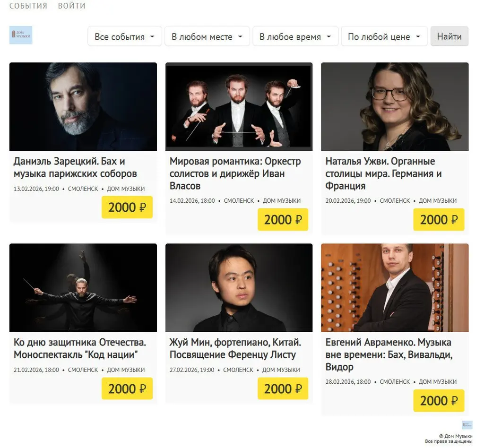Click 2000 ₽ button for Зарецкий concert
This screenshot has height=448, width=484.
(127, 207)
